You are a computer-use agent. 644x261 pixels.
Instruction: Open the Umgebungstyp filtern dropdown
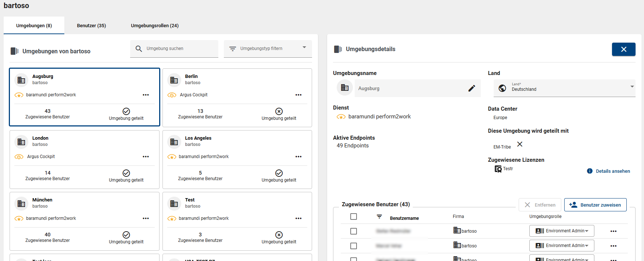click(x=268, y=49)
